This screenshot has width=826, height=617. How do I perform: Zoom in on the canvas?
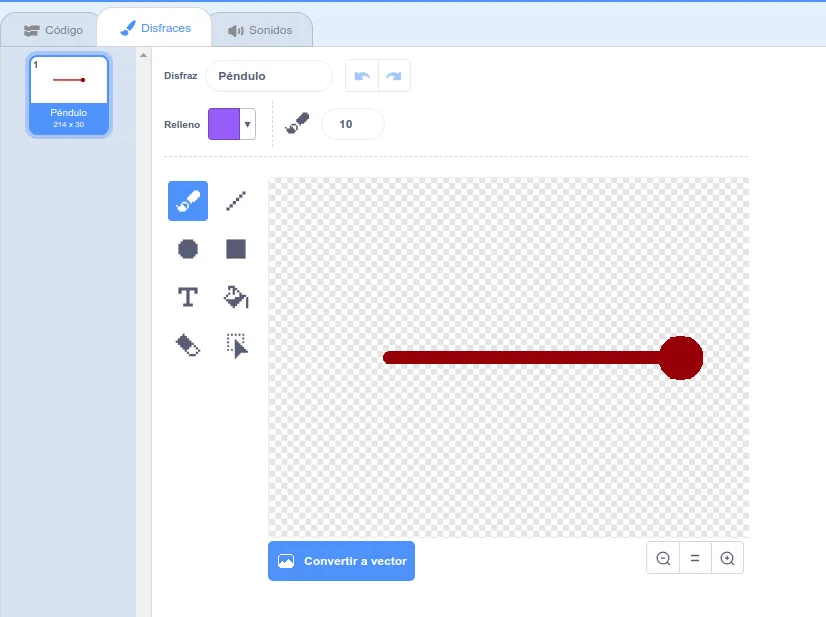click(x=727, y=558)
